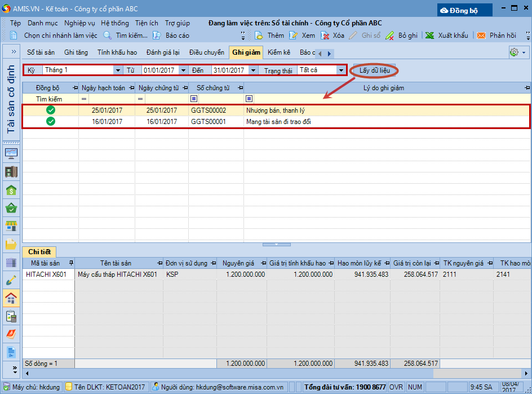Image resolution: width=532 pixels, height=394 pixels.
Task: Switch to the Tính khấu hao tab
Action: [x=117, y=52]
